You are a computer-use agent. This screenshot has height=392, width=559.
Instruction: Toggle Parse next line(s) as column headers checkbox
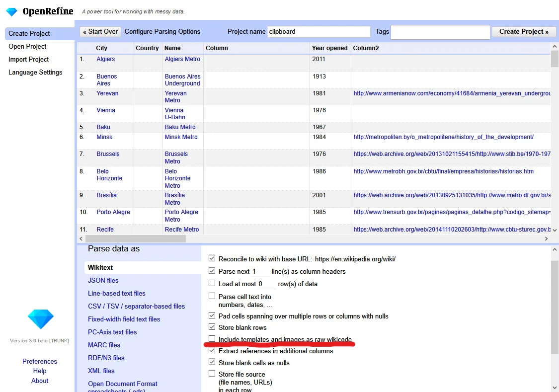[x=212, y=270]
